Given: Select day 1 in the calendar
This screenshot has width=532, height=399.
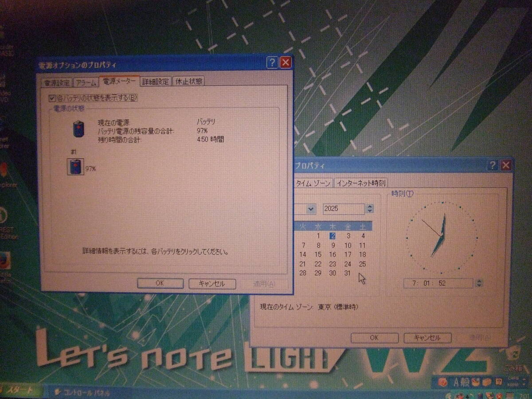Looking at the screenshot, I should tap(318, 236).
